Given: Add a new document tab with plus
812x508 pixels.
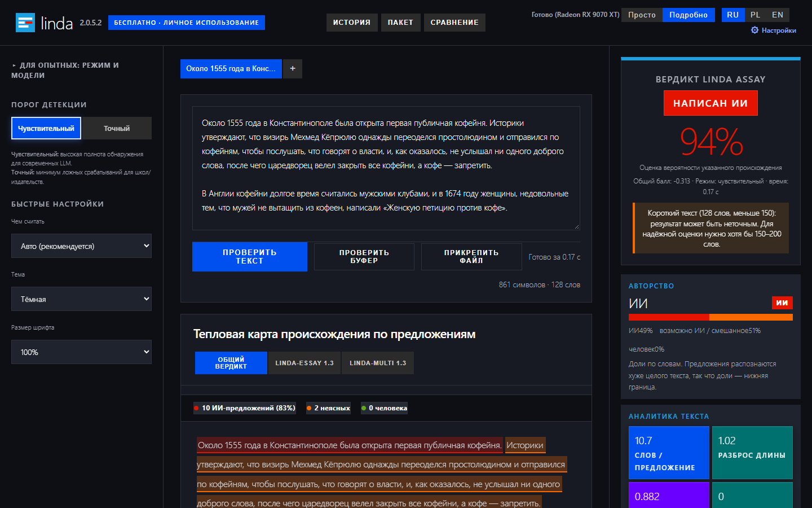Looking at the screenshot, I should click(x=293, y=69).
